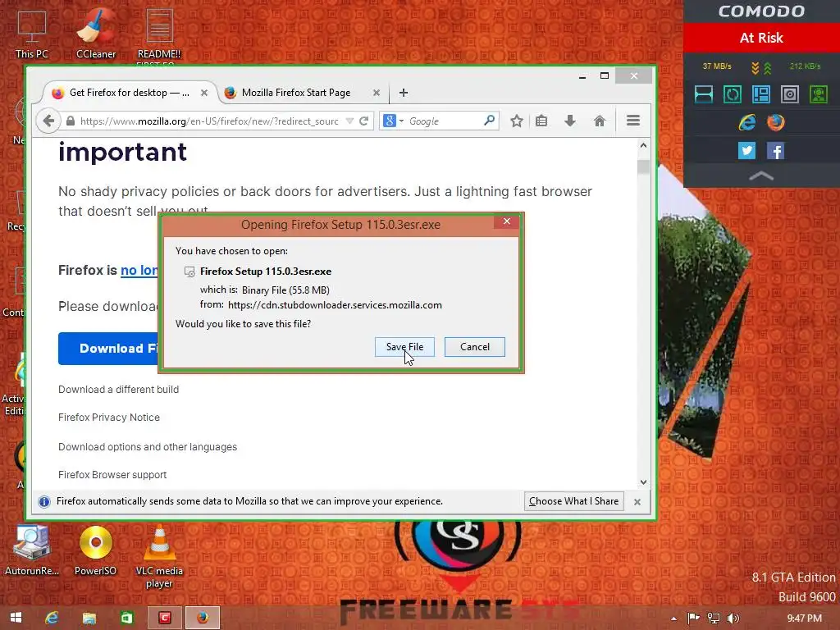
Task: Open Google search engine selector dropdown
Action: (x=393, y=121)
